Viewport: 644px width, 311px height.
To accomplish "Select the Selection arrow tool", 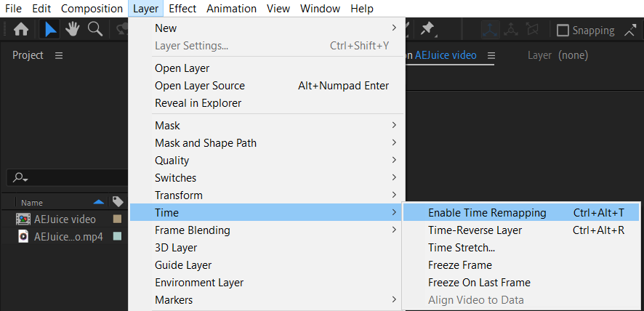I will pos(50,30).
